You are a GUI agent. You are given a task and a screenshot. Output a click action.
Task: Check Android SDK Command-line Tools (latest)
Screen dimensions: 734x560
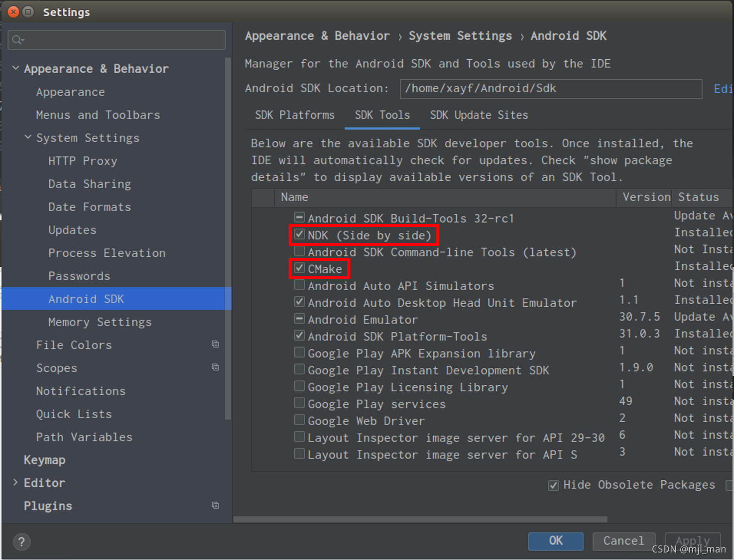pyautogui.click(x=299, y=251)
